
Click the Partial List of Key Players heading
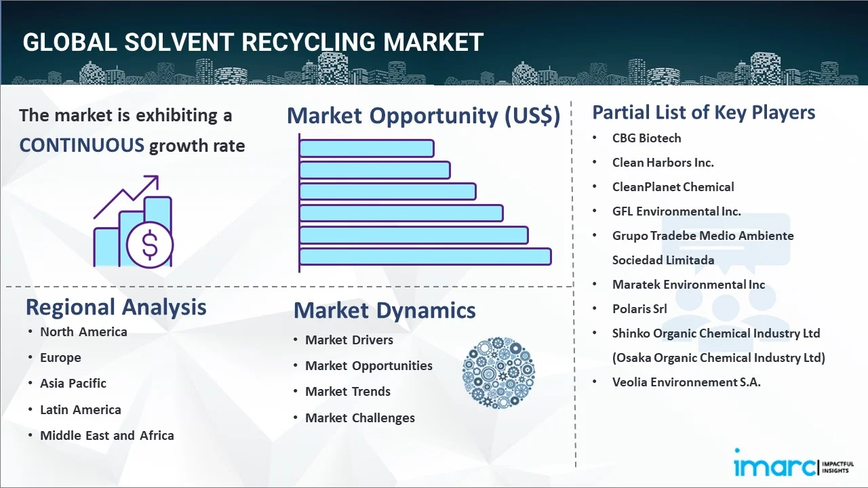tap(704, 112)
